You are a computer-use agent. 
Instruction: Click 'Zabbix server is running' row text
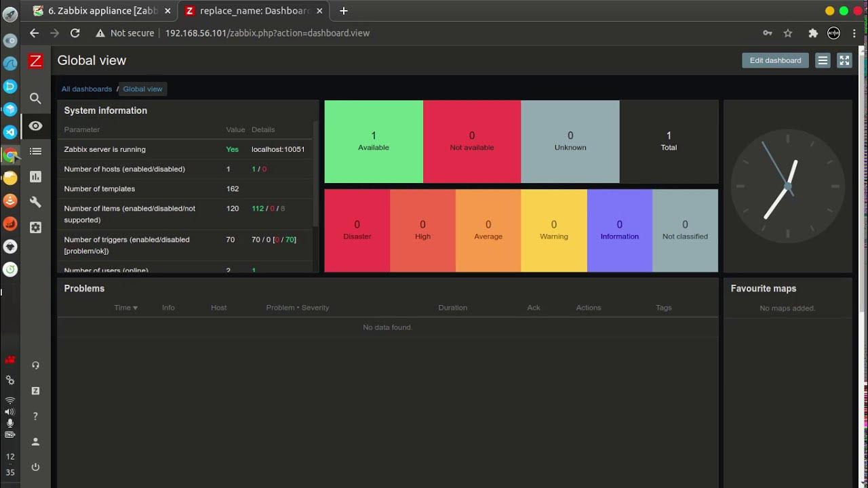[104, 149]
